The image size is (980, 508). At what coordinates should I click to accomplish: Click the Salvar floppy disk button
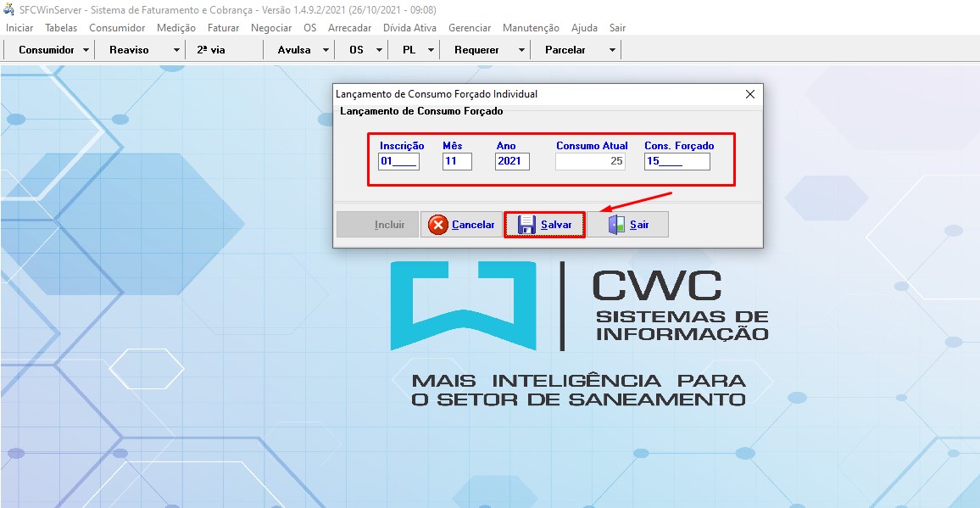(x=544, y=225)
